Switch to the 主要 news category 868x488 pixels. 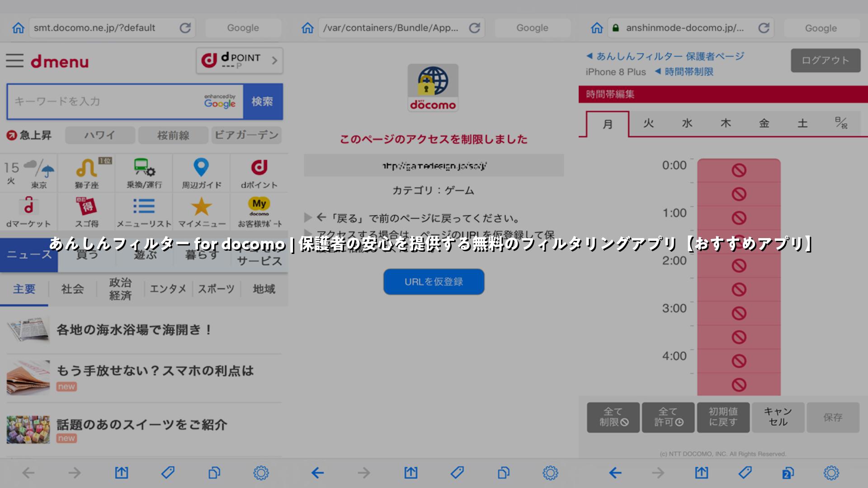(x=24, y=289)
